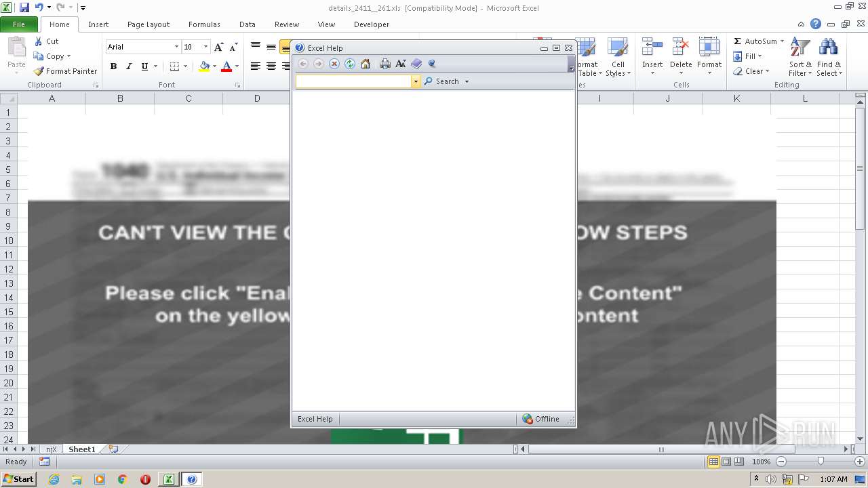868x488 pixels.
Task: Switch to Page Layout view in status bar
Action: 726,462
